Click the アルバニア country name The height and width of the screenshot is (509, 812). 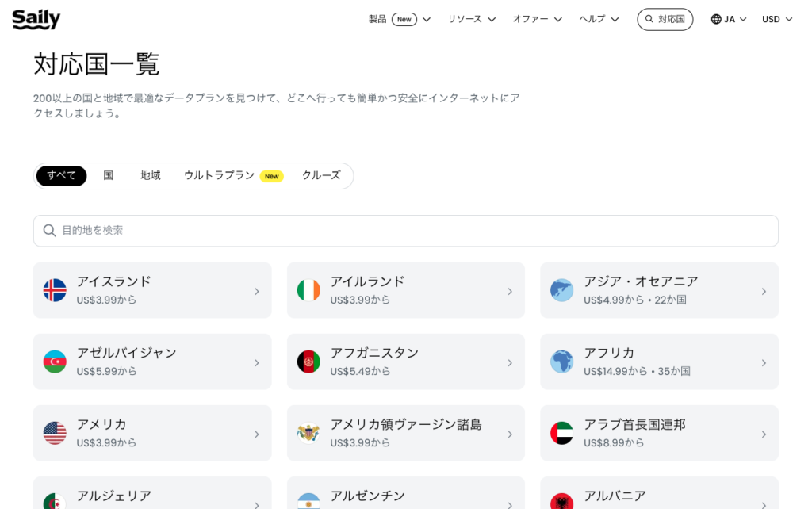(615, 496)
